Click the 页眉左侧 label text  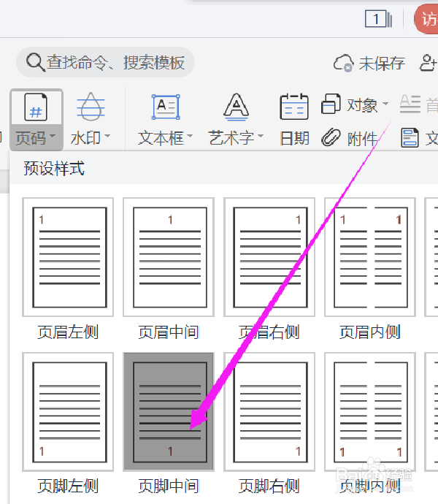(68, 332)
